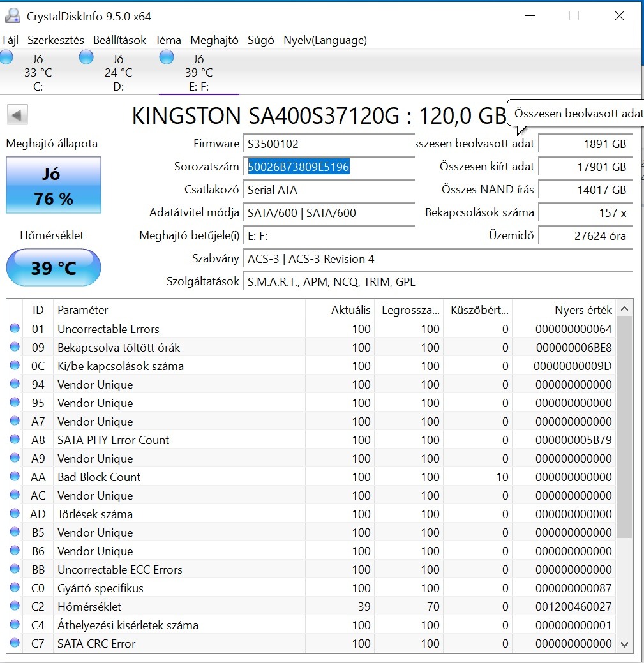Open the Súgó menu
The height and width of the screenshot is (663, 644).
(x=261, y=40)
